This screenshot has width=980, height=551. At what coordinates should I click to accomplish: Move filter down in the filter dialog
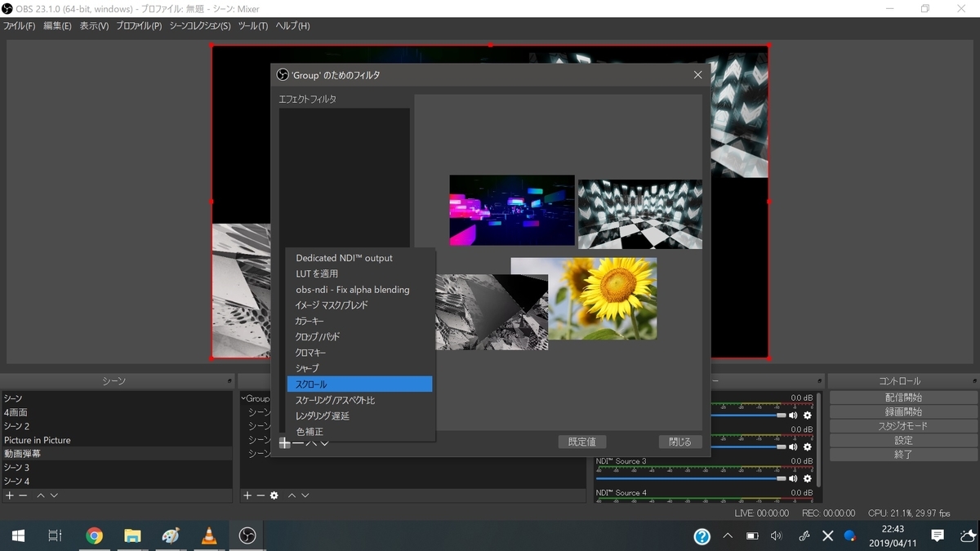point(324,442)
